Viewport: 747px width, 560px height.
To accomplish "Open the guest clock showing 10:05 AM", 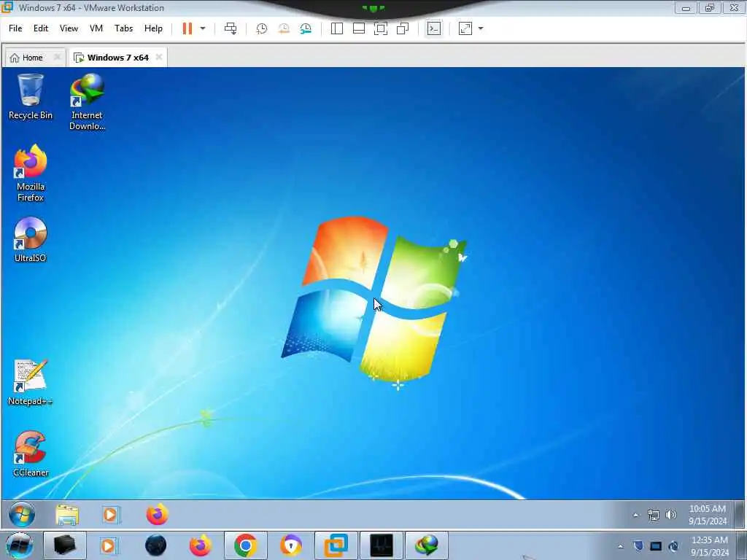I will [708, 515].
